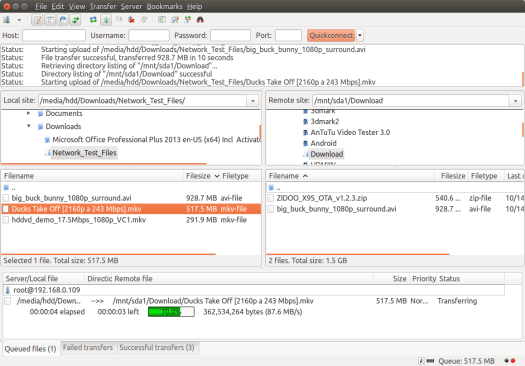525x366 pixels.
Task: Toggle checkbox for hddvd_demo mkv file
Action: (6, 220)
